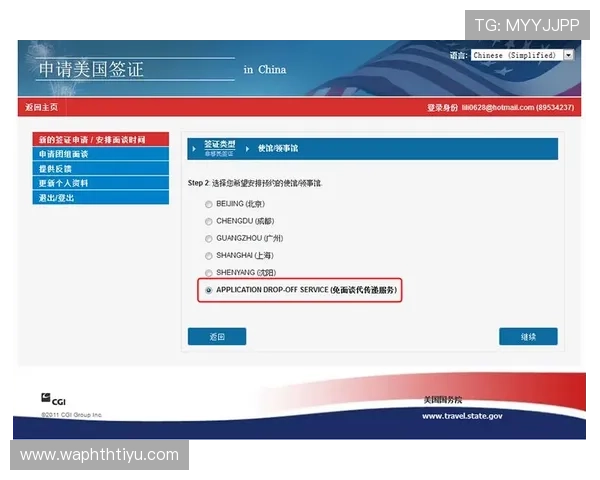
Task: Click the 使馆/领事馆 breadcrumb step
Action: coord(278,149)
